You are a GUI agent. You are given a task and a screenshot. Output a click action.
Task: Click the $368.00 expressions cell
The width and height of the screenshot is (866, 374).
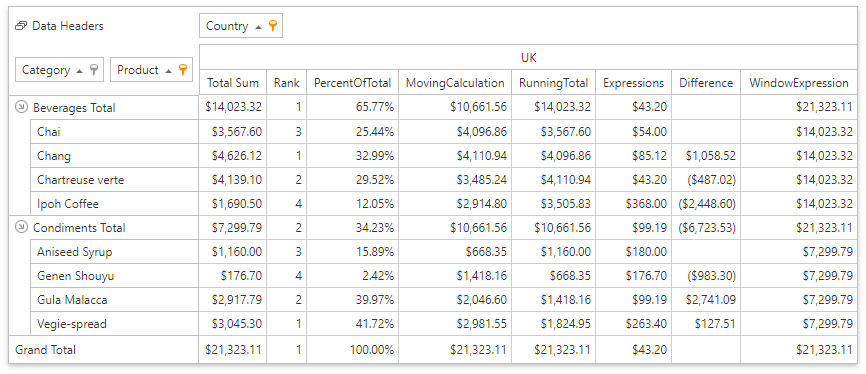point(633,204)
